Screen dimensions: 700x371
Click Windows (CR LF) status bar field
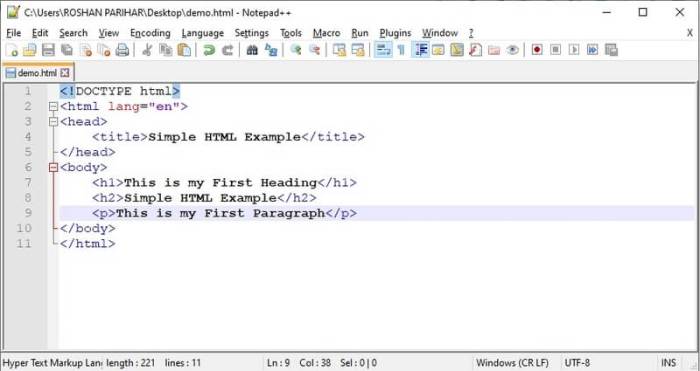pyautogui.click(x=512, y=363)
